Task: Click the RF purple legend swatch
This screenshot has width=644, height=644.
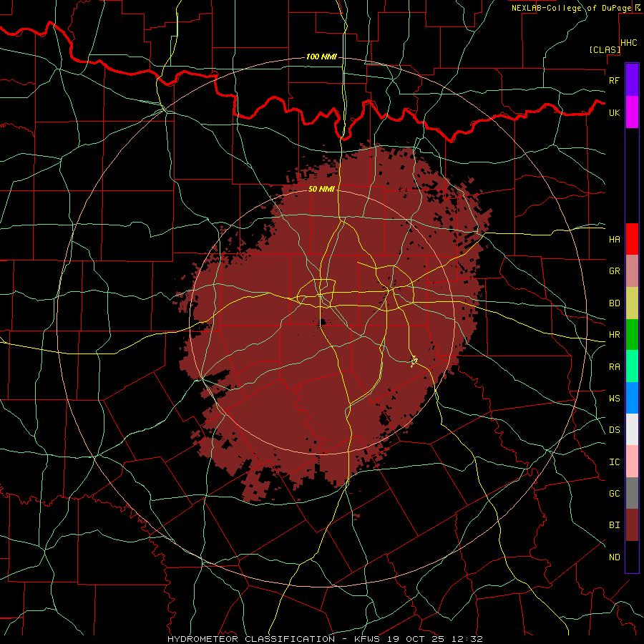Action: coord(632,80)
